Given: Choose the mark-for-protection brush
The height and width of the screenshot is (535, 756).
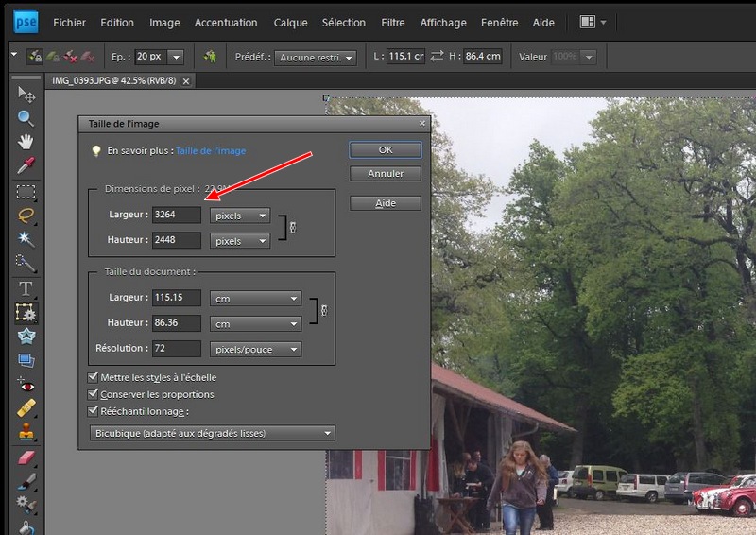Looking at the screenshot, I should 35,57.
